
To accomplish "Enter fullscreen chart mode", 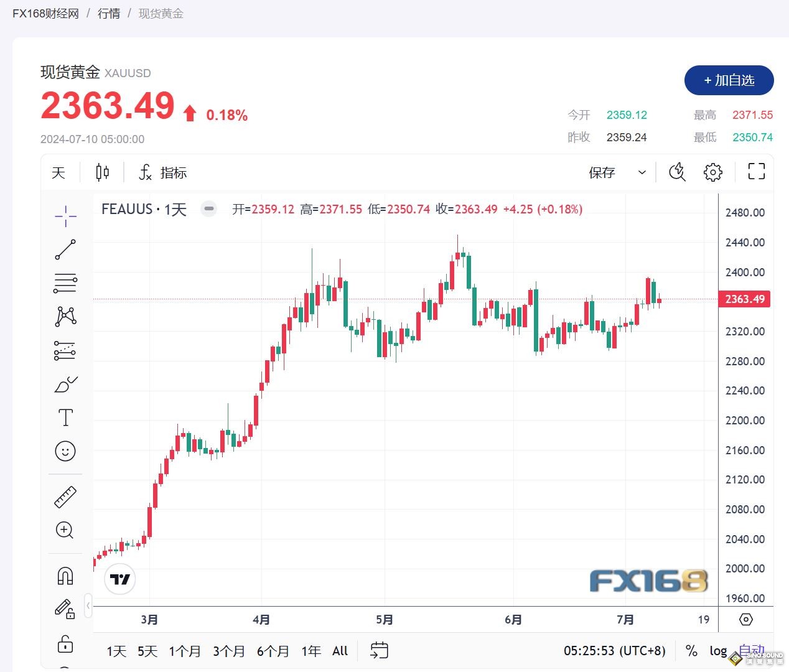I will pos(756,172).
